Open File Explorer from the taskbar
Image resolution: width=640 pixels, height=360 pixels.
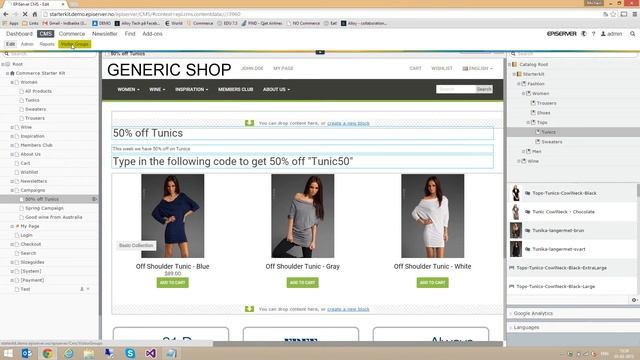pyautogui.click(x=89, y=353)
